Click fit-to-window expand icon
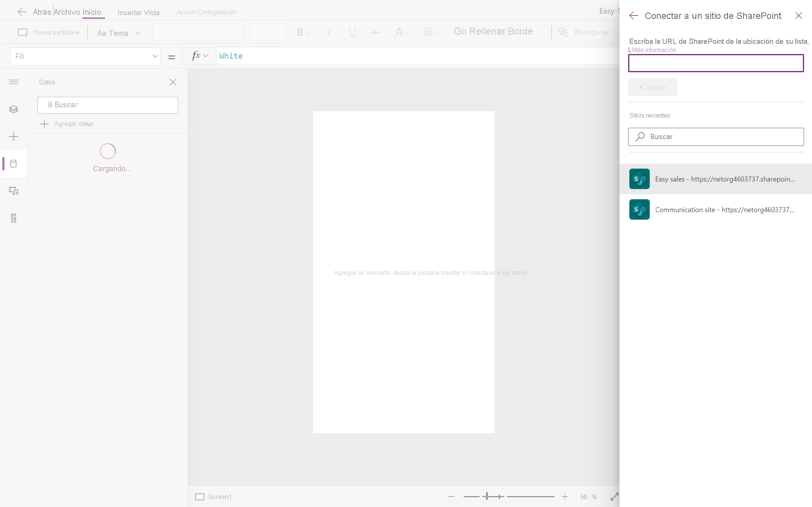The image size is (812, 507). (615, 496)
